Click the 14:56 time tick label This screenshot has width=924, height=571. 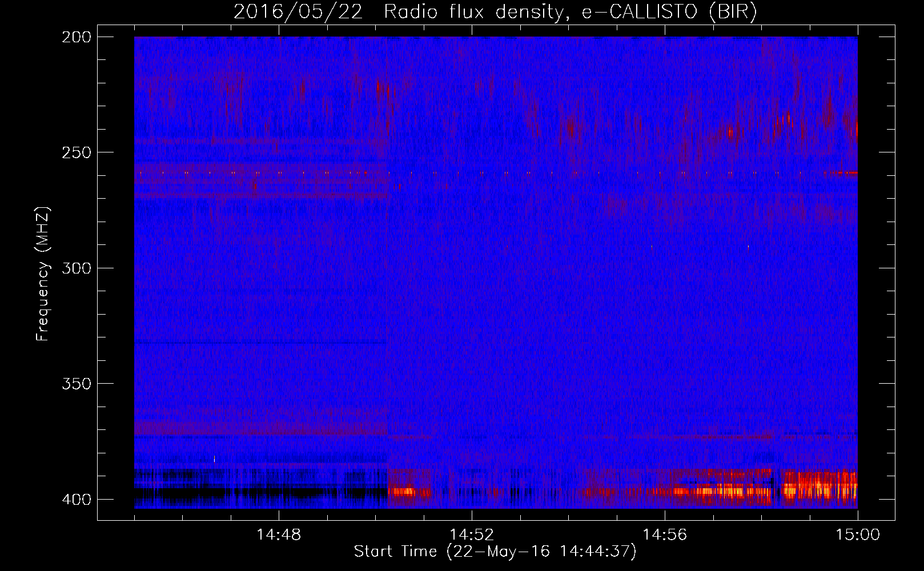pyautogui.click(x=665, y=535)
